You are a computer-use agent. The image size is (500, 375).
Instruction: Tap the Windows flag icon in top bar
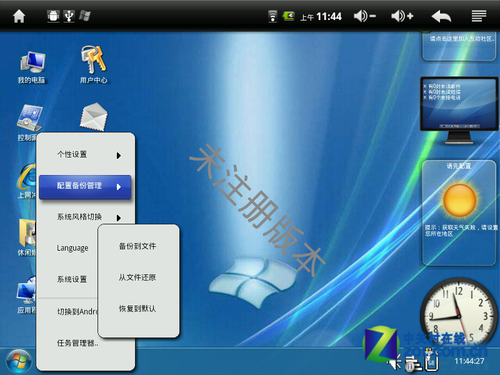(85, 16)
